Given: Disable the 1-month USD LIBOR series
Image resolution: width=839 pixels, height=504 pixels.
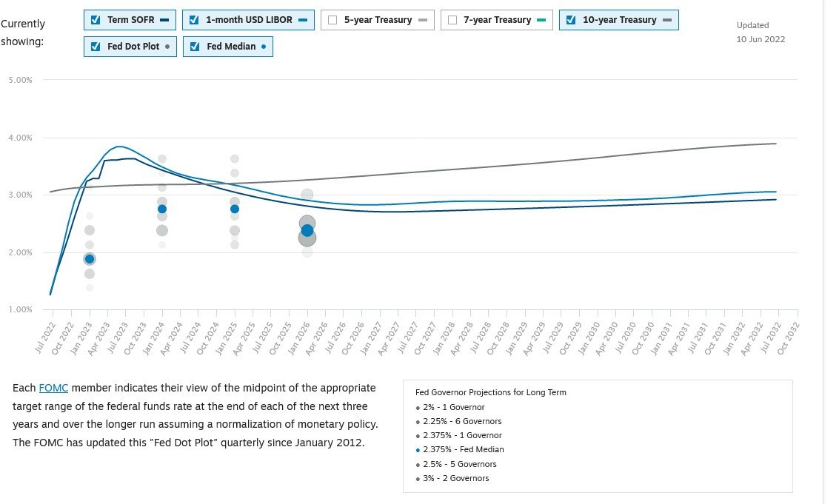Looking at the screenshot, I should (194, 20).
